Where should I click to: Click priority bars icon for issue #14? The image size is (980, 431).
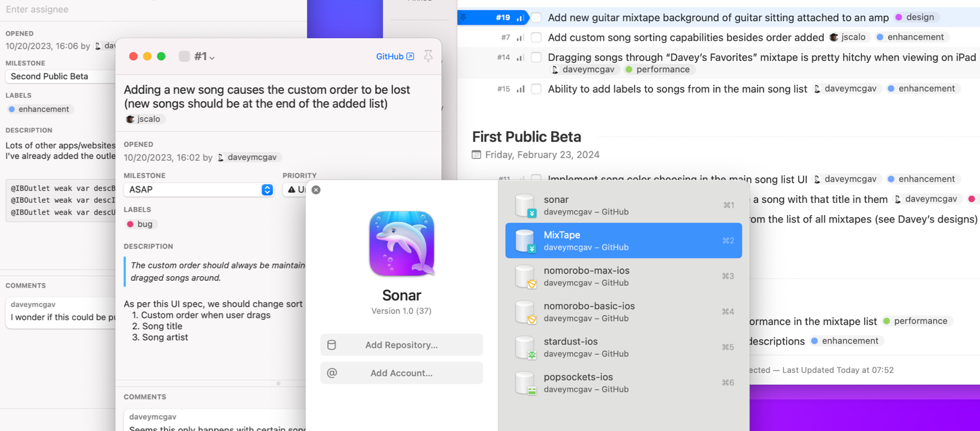[520, 57]
